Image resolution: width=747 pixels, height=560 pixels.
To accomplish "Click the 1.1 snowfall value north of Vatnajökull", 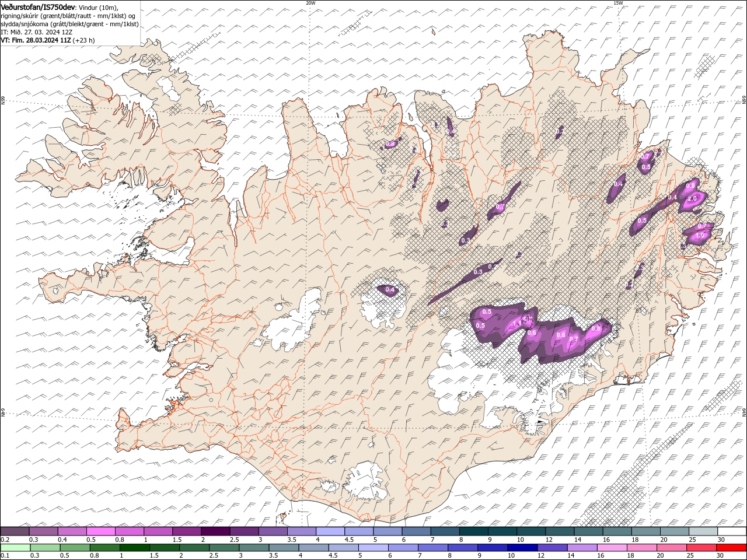I will tap(516, 324).
